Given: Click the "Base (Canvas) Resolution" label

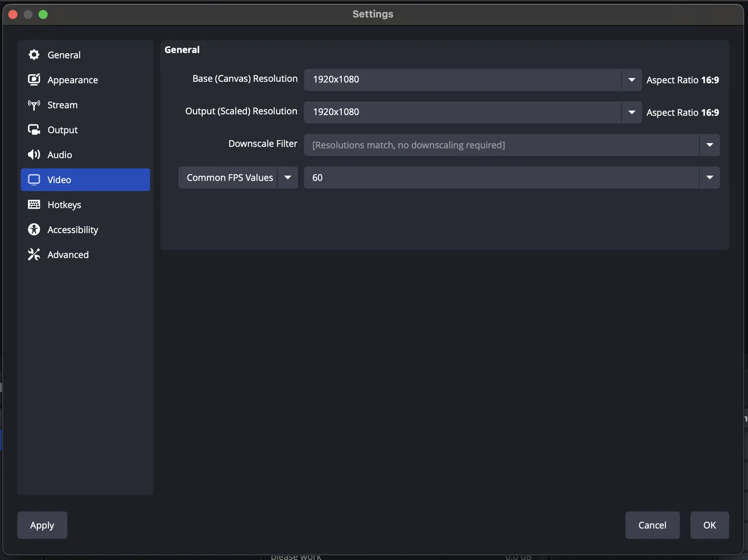Looking at the screenshot, I should coord(245,79).
